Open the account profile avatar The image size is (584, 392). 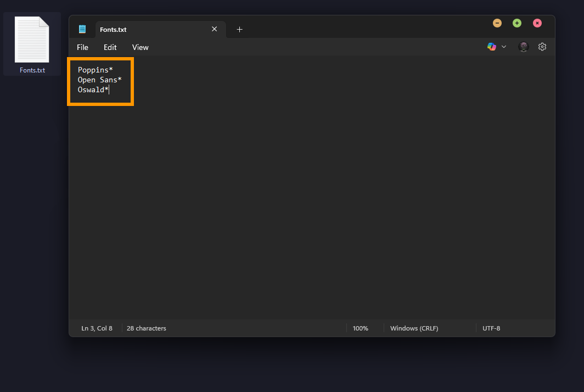point(523,47)
